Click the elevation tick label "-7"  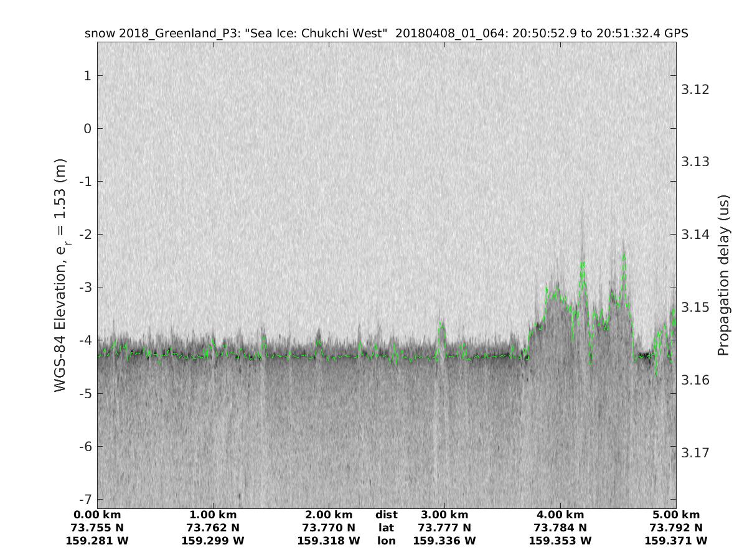pyautogui.click(x=83, y=499)
